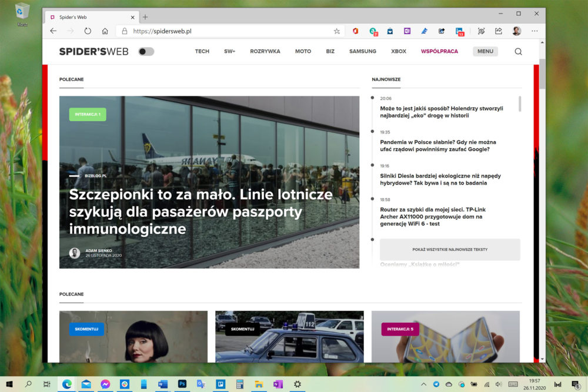Open a new browser tab
Image resolution: width=588 pixels, height=392 pixels.
pyautogui.click(x=145, y=17)
